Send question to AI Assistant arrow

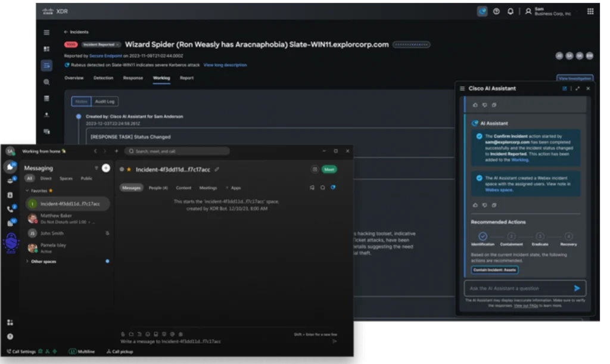577,288
